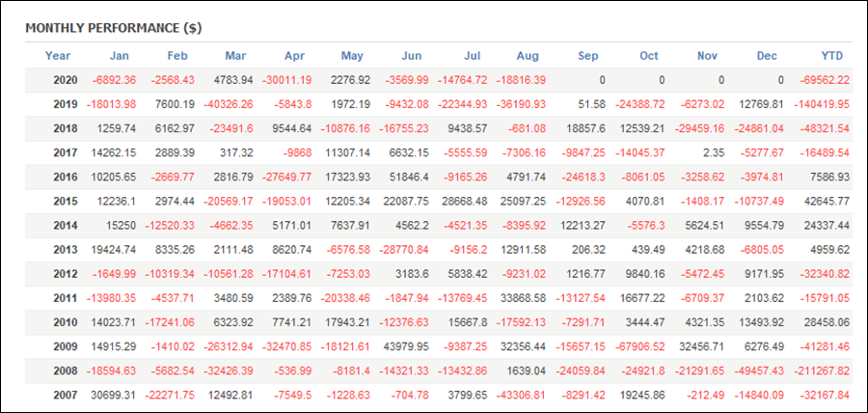Select the 2011 August value 33868.58
Screen dimensions: 868x413
click(x=523, y=298)
